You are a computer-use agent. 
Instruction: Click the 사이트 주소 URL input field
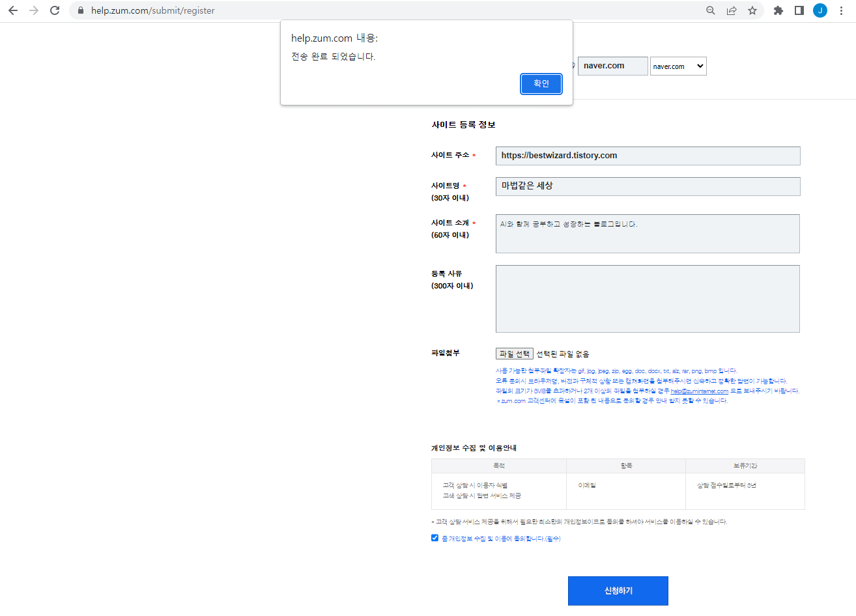pyautogui.click(x=648, y=156)
